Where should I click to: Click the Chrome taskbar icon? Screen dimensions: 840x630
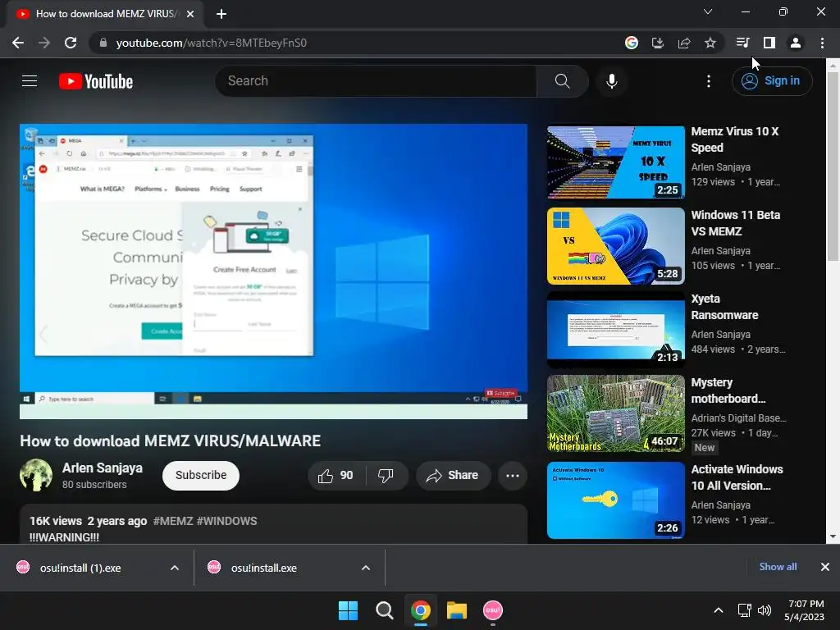pyautogui.click(x=421, y=610)
